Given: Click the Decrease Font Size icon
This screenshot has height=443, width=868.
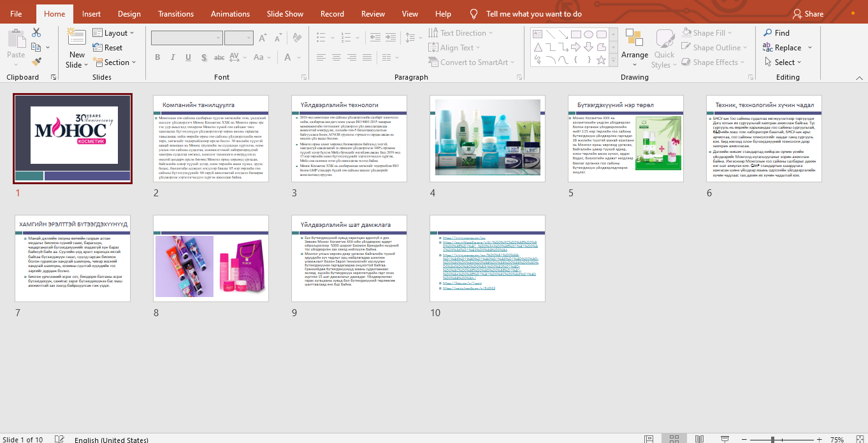Looking at the screenshot, I should pos(277,38).
